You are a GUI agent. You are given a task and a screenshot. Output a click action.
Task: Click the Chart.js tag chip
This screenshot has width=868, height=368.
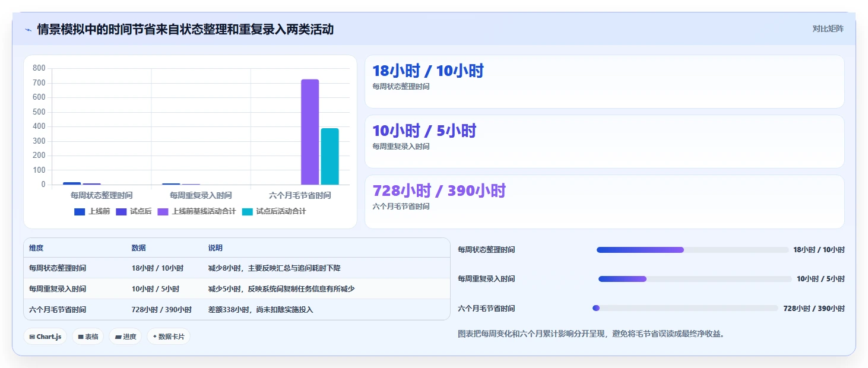45,337
